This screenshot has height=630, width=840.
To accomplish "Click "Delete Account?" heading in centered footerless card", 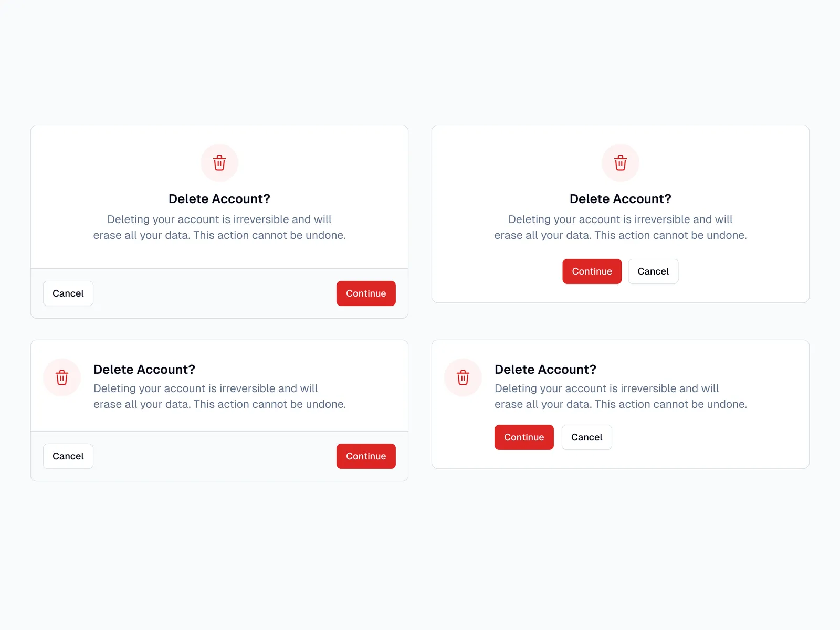I will (x=621, y=199).
